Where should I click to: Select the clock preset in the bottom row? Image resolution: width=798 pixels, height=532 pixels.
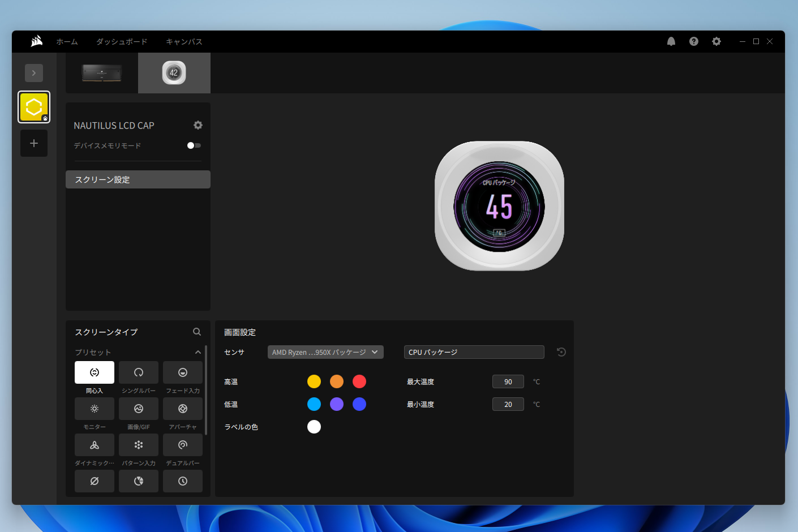coord(183,481)
